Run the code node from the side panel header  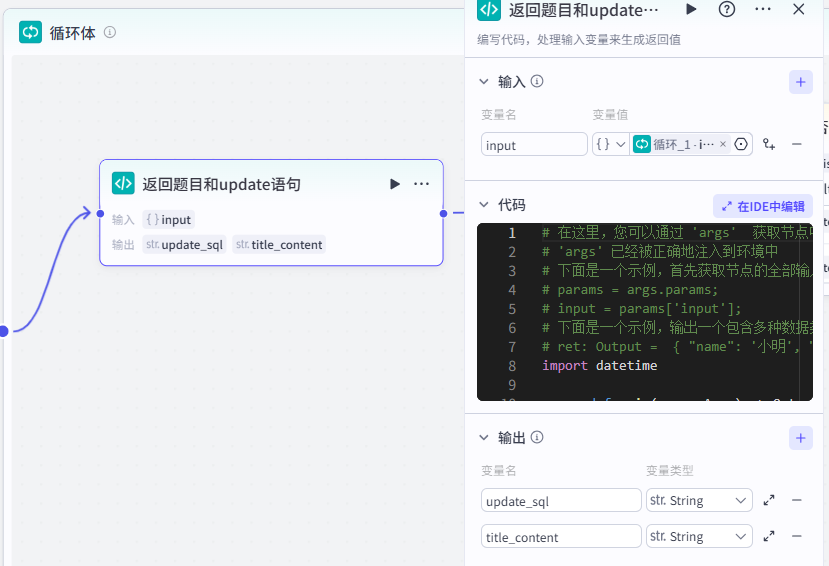[691, 9]
